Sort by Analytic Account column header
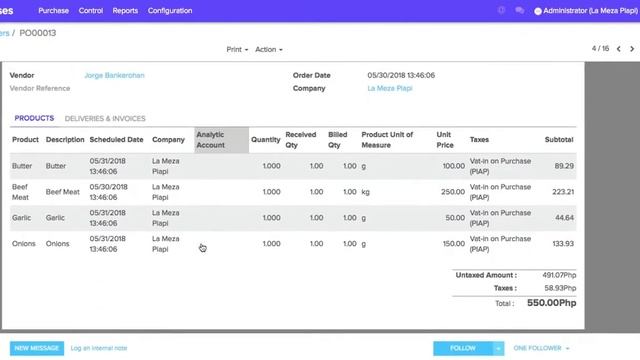 pos(221,140)
